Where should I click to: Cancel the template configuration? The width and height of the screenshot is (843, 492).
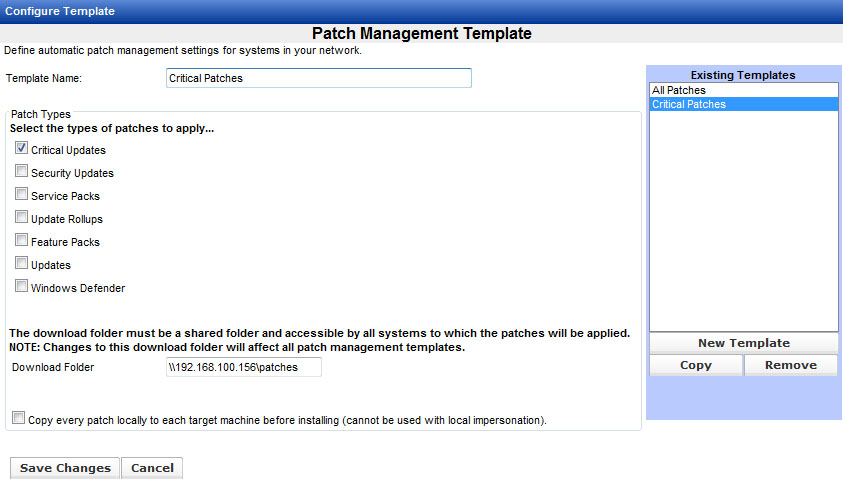pos(152,468)
